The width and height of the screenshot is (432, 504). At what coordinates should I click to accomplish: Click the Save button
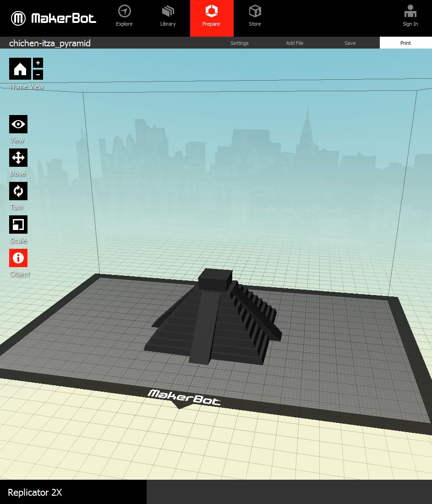click(x=350, y=43)
